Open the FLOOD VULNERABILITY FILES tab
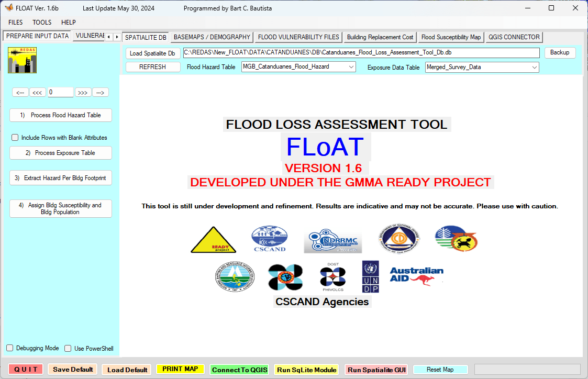 tap(298, 37)
